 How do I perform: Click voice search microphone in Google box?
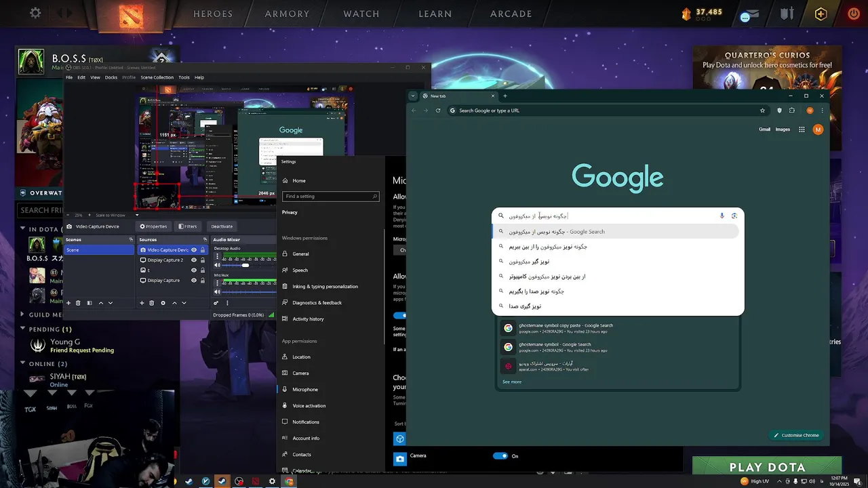722,216
